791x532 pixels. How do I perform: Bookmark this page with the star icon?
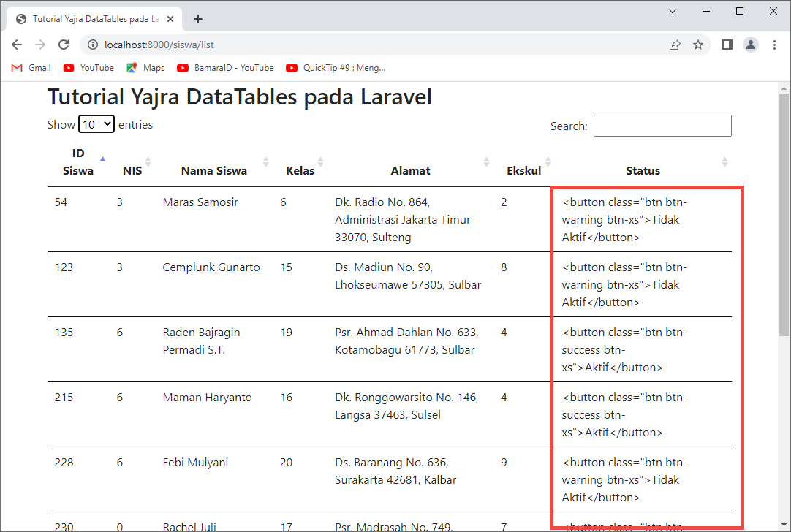click(x=698, y=45)
